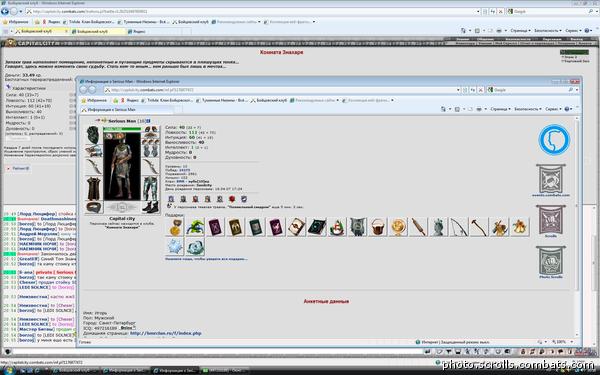The image size is (600, 375).
Task: Click the stop X button in front window toolbar
Action: click(x=481, y=90)
